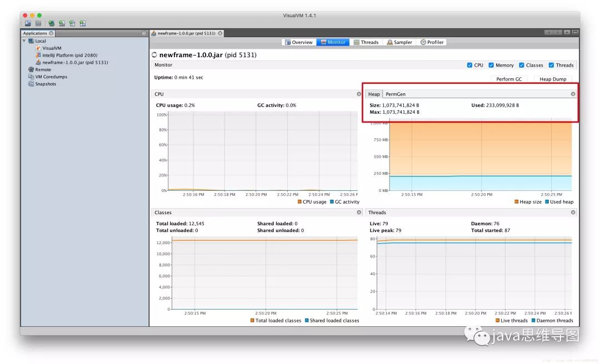Screen dimensions: 600x364
Task: Uncheck the Classes checkbox
Action: pyautogui.click(x=521, y=65)
